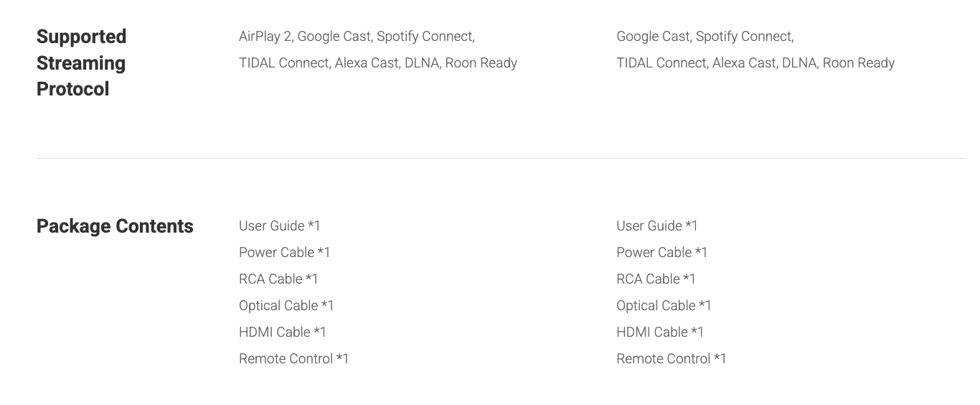Select Power Cable *1 in the first product column

[284, 253]
